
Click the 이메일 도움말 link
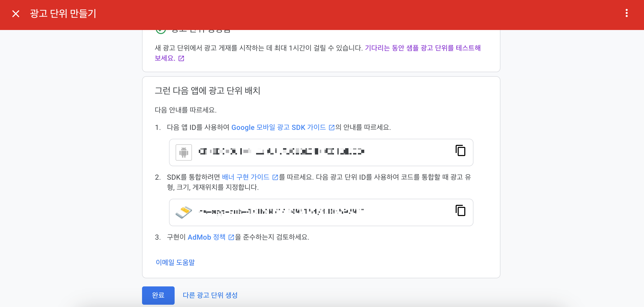click(175, 262)
